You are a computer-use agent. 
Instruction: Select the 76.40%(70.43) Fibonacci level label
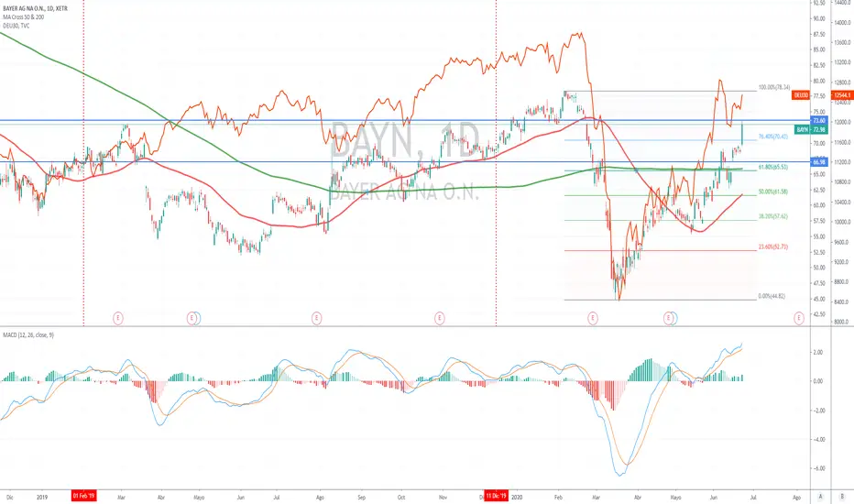(x=772, y=137)
